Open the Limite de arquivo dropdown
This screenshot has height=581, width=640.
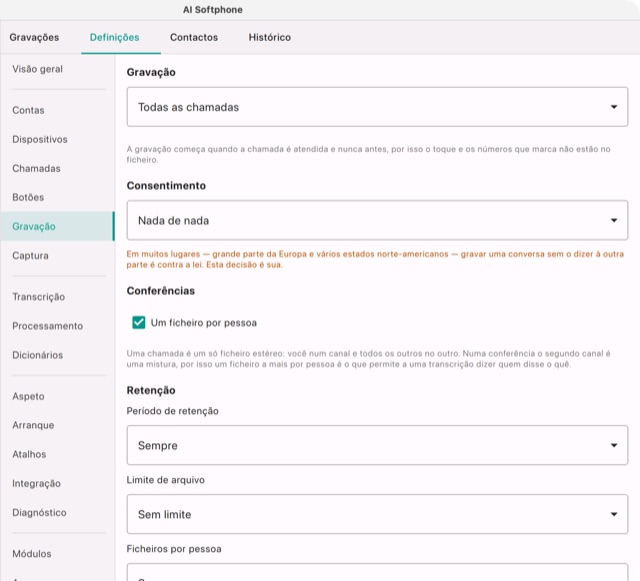coord(377,514)
